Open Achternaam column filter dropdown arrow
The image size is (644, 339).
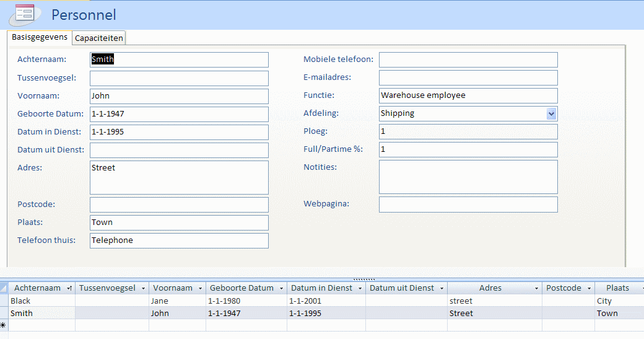[69, 288]
